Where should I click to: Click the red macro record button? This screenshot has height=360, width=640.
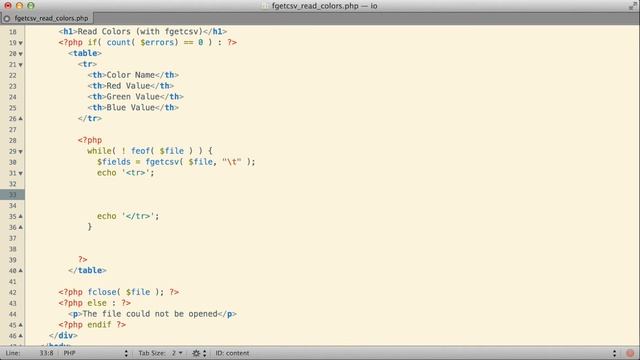point(630,353)
